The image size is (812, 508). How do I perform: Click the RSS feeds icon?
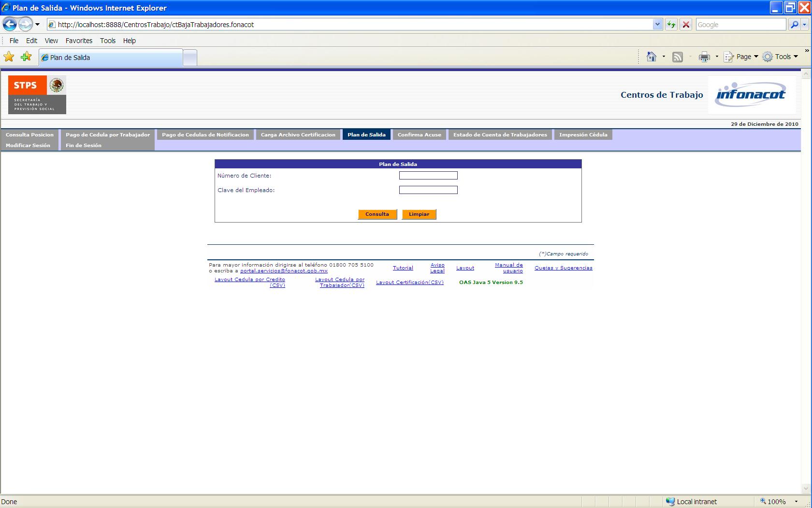coord(678,57)
